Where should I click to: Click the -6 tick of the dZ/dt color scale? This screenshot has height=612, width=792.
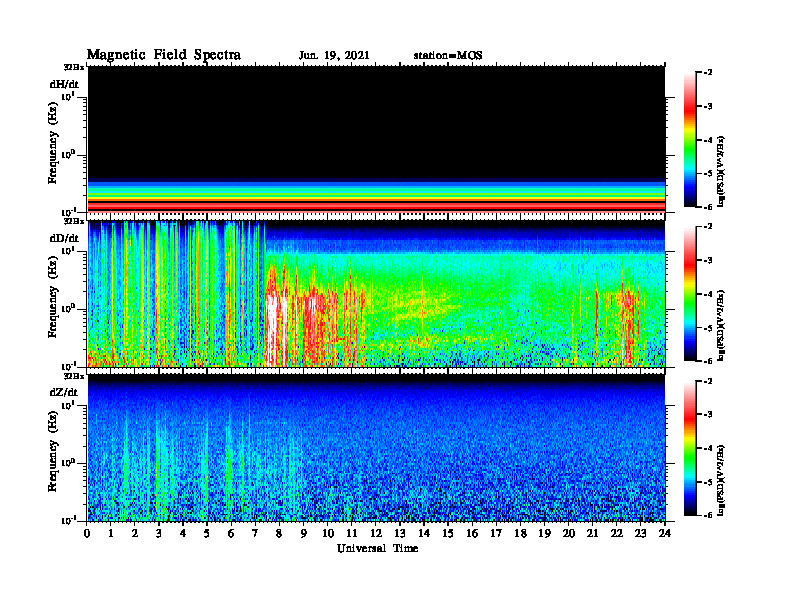tap(708, 516)
